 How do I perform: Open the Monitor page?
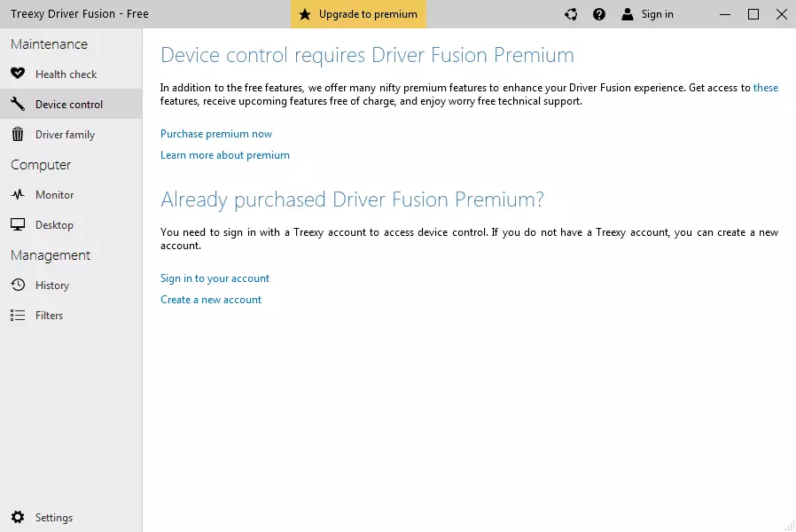point(71,195)
